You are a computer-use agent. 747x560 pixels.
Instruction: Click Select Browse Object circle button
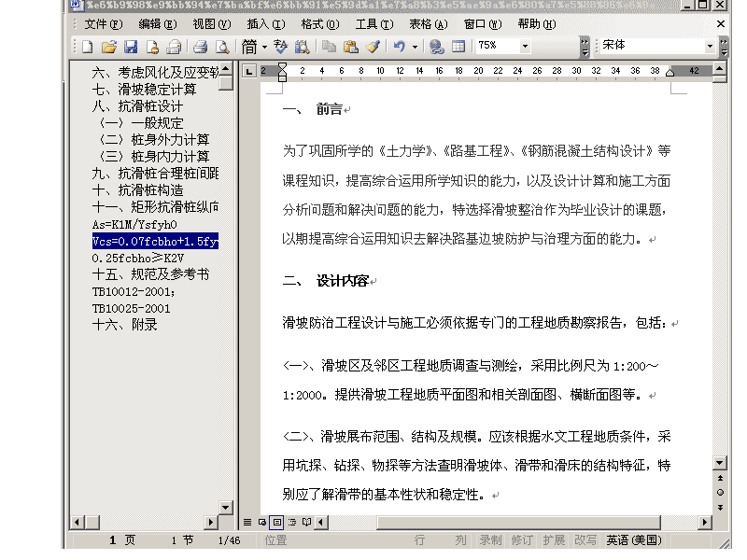(x=720, y=493)
